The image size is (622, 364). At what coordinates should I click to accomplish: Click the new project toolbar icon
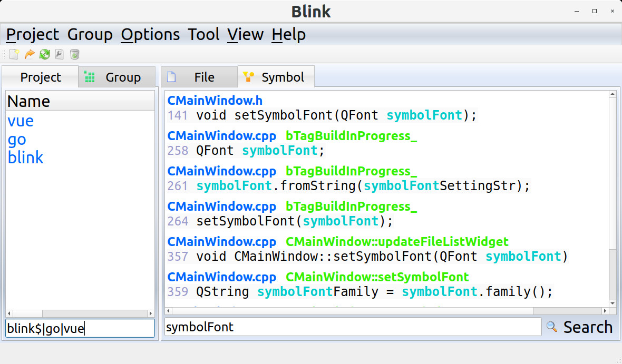14,54
